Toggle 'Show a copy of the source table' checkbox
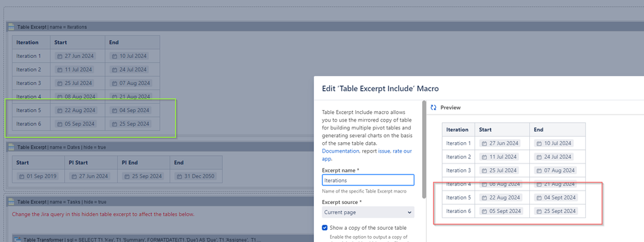 click(x=326, y=228)
